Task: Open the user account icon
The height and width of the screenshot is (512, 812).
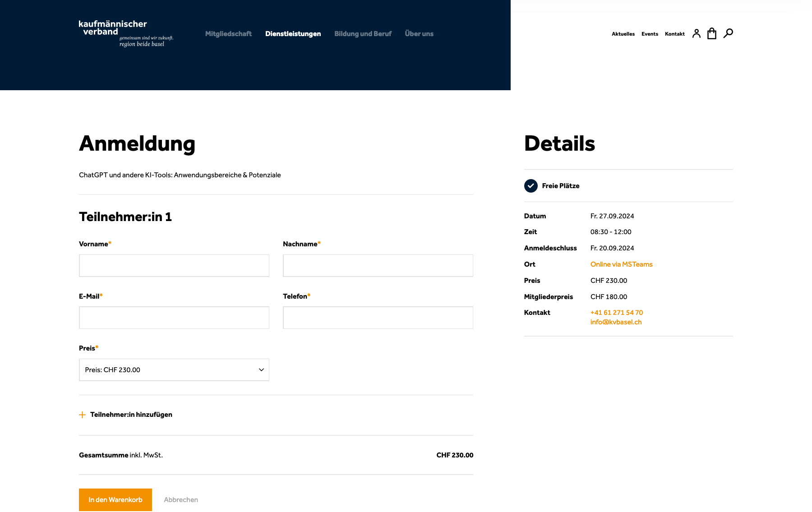Action: click(696, 33)
